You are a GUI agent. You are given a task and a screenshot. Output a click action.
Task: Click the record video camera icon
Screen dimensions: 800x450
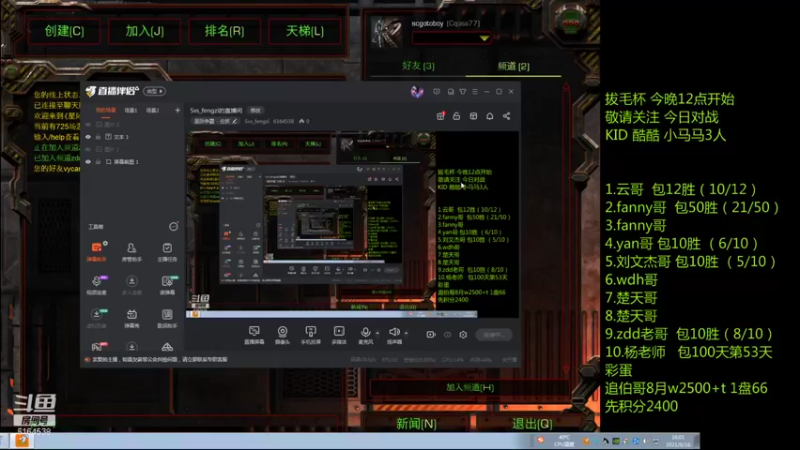[431, 335]
